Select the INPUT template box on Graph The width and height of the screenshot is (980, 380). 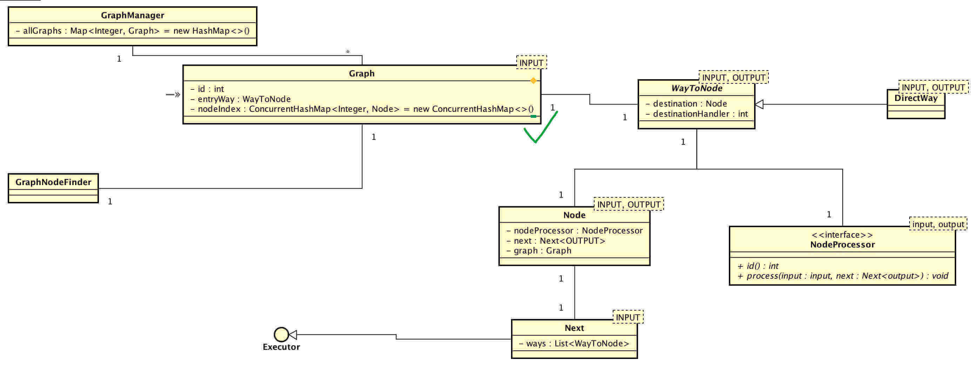pos(531,63)
